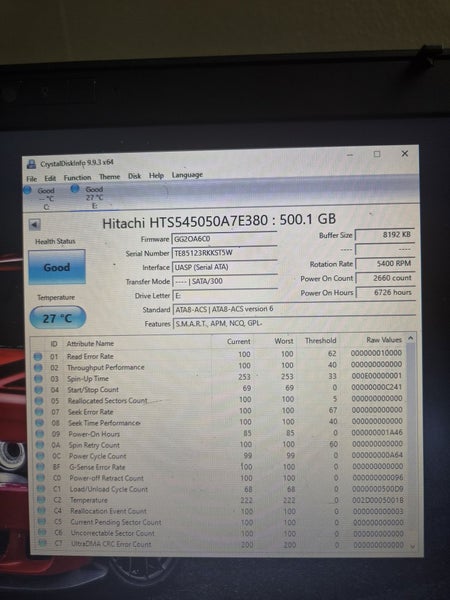Open the Edit menu

click(50, 178)
